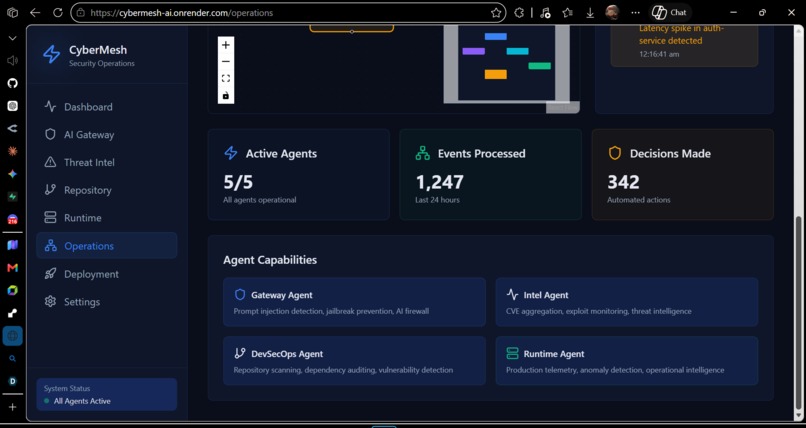
Task: Open the Runtime nav item
Action: [x=106, y=218]
